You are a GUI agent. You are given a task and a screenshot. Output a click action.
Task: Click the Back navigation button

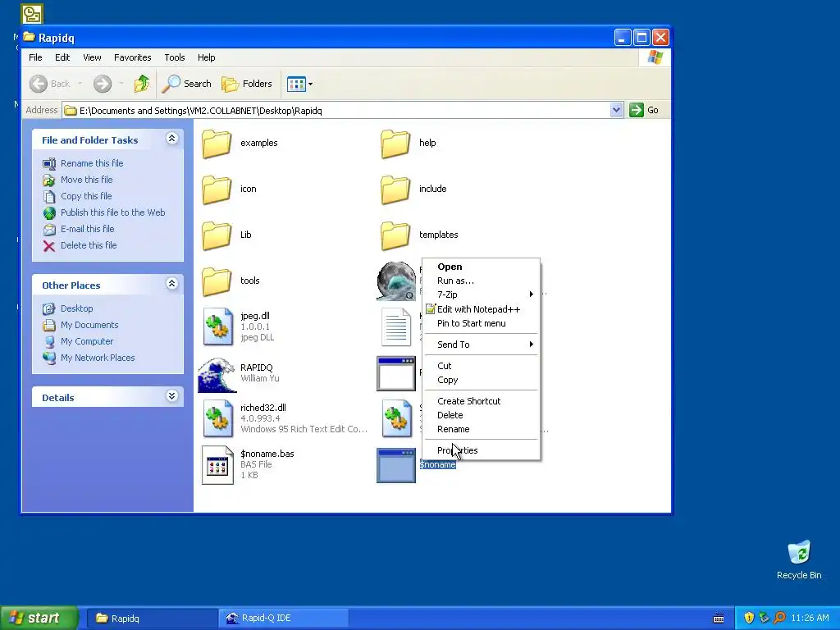50,84
